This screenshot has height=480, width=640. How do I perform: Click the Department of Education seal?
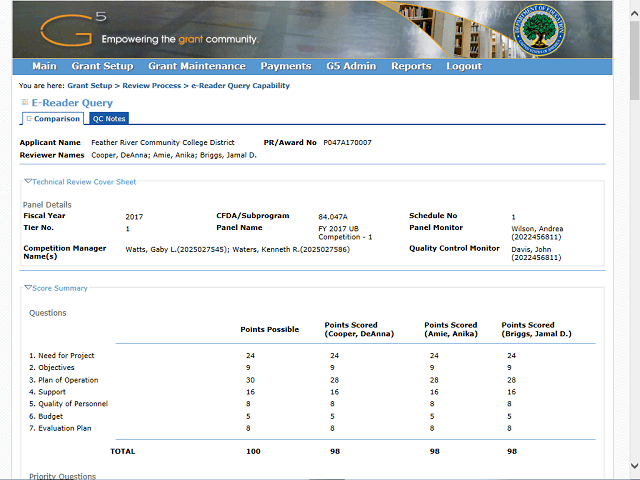[x=539, y=30]
